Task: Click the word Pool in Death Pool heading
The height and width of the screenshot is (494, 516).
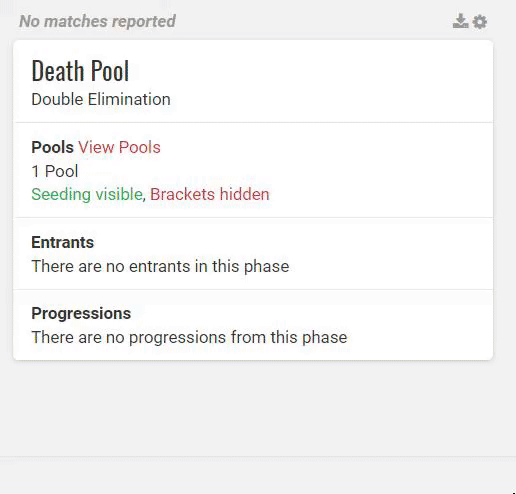Action: 110,71
